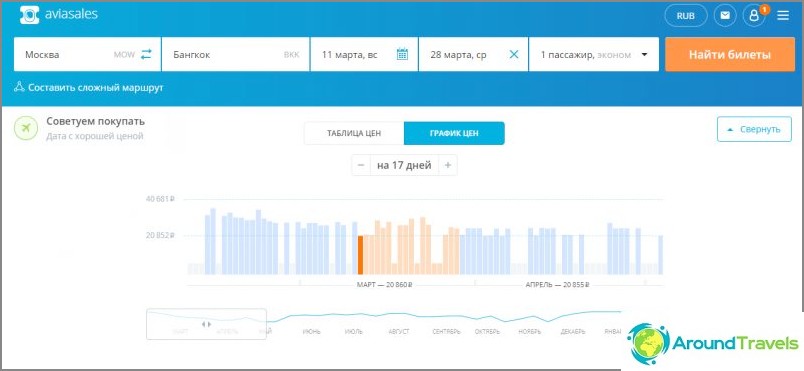The image size is (804, 371).
Task: Select the 28 марта return date field
Action: click(x=473, y=54)
